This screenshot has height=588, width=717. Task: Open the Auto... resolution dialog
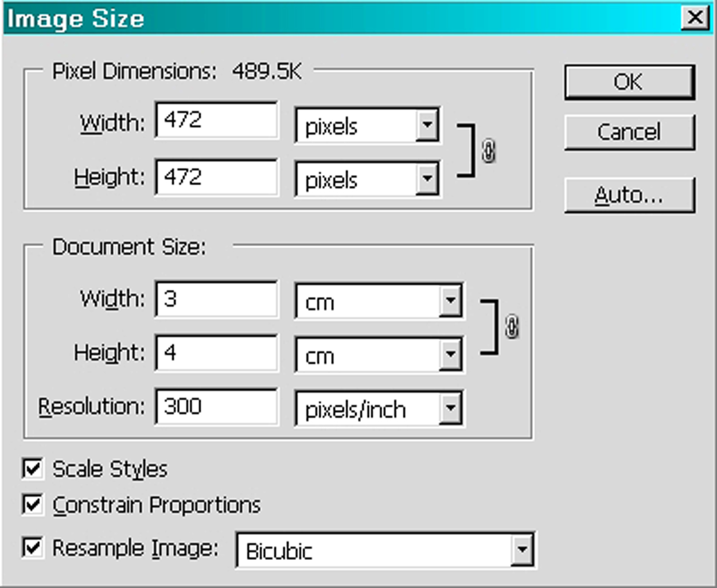coord(629,195)
